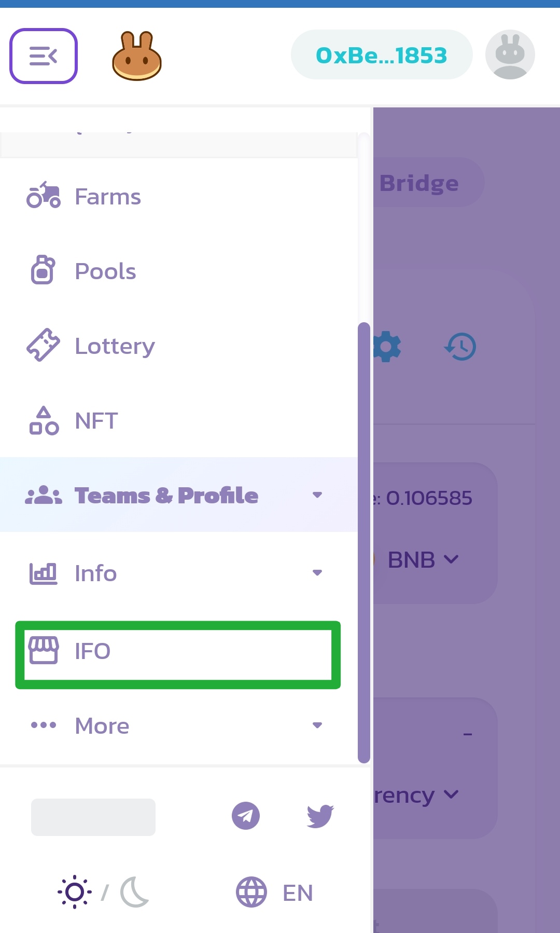Click the sidebar vertical scrollbar
Image resolution: width=560 pixels, height=933 pixels.
[364, 542]
